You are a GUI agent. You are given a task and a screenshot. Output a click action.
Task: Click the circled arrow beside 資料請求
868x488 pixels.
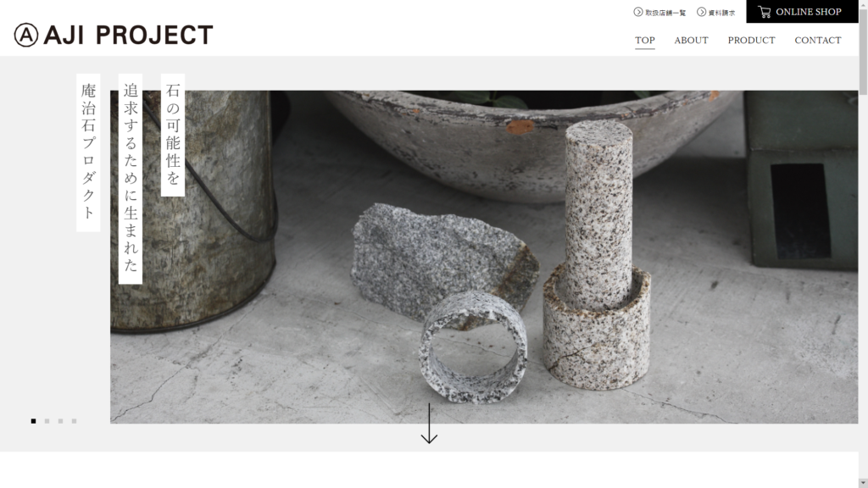click(x=701, y=12)
